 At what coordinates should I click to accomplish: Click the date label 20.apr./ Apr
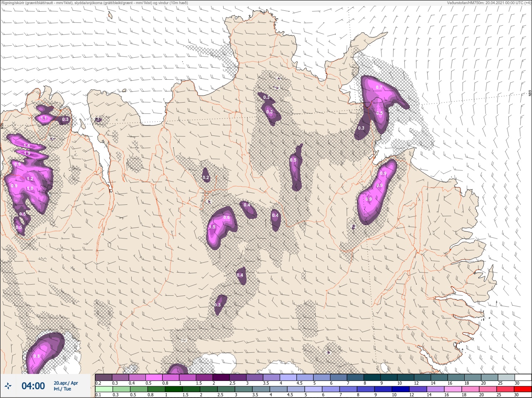click(66, 383)
